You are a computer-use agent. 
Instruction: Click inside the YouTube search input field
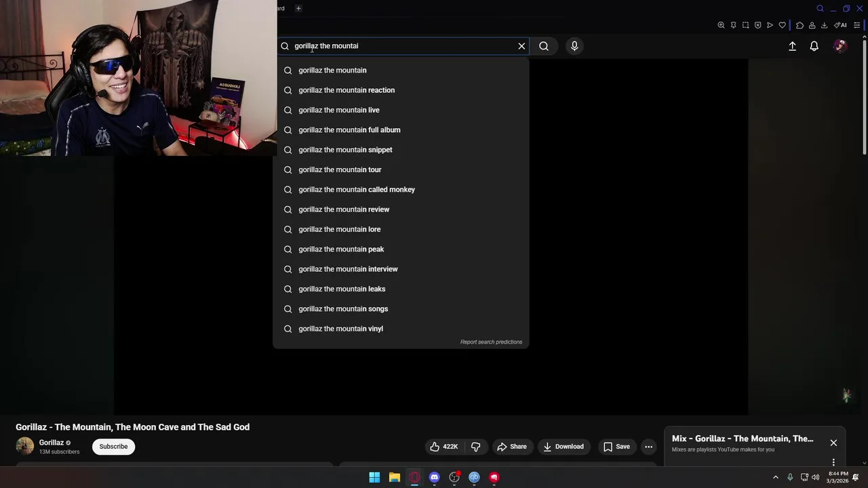403,46
